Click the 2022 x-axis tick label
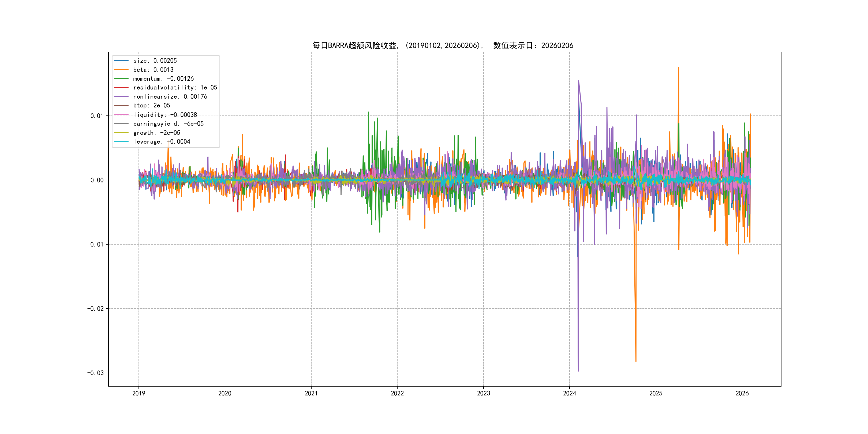This screenshot has width=868, height=434. click(x=397, y=393)
